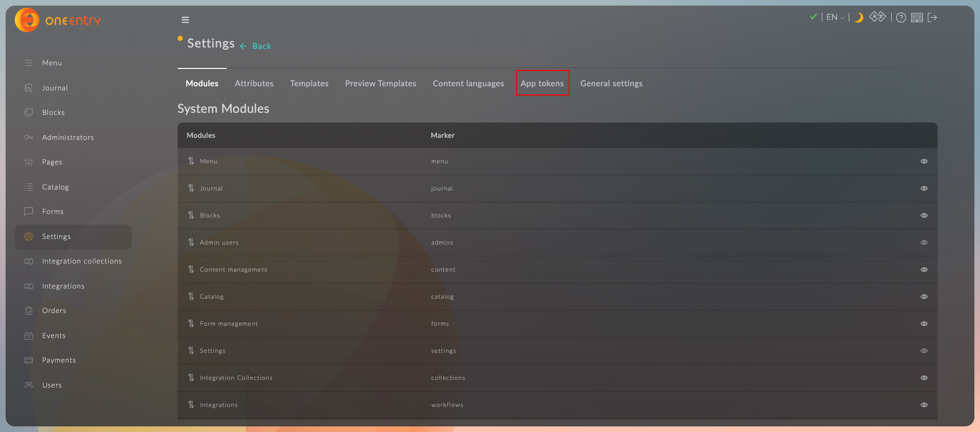Switch to the General settings tab
The height and width of the screenshot is (432, 980).
[611, 83]
